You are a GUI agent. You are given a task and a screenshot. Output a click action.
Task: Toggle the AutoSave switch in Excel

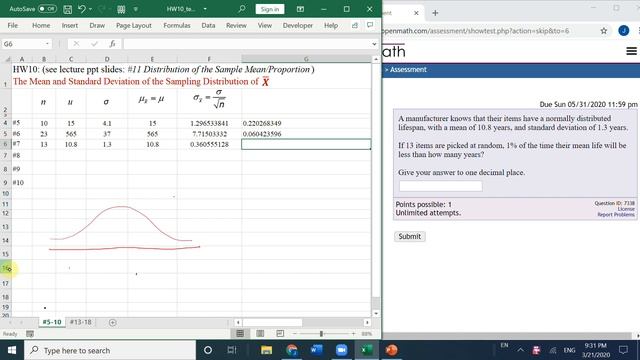click(47, 9)
